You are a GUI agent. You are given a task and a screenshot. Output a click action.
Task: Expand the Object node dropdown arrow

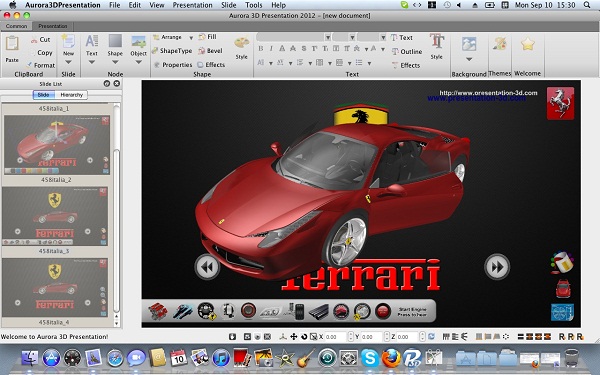tap(139, 62)
